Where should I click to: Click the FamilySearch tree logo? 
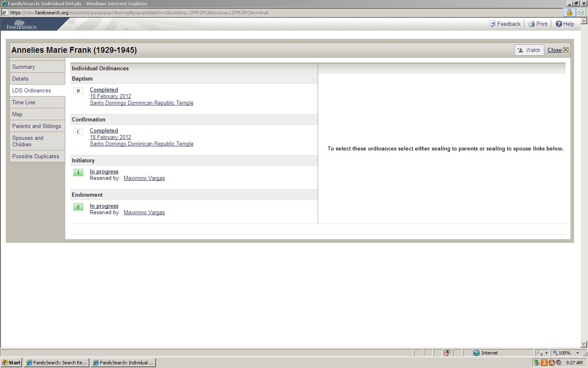(x=22, y=25)
